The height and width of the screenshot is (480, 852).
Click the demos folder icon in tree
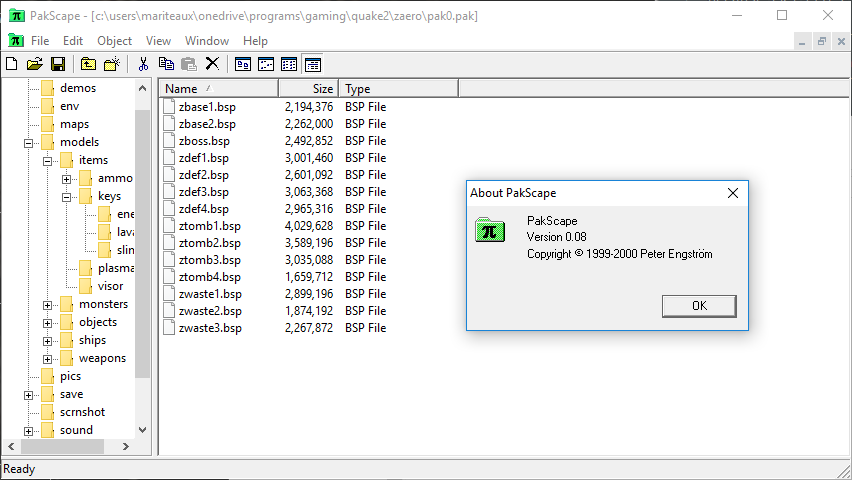[48, 88]
